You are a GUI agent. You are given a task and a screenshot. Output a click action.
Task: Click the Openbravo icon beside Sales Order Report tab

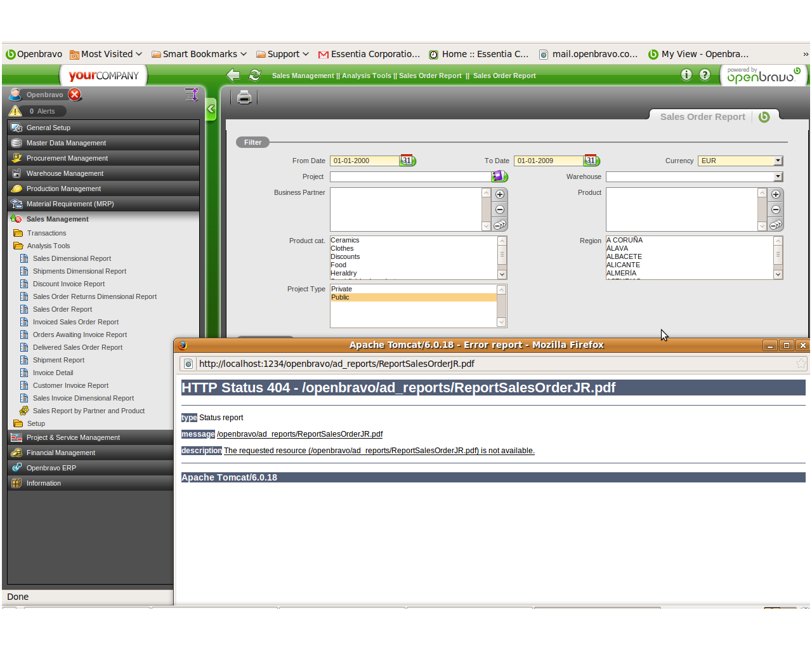(764, 117)
